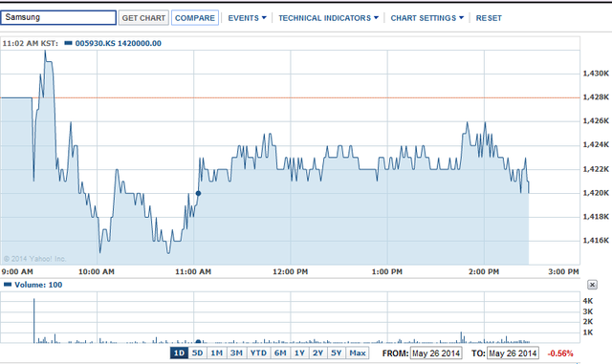Click the -0.56% change value
The image size is (612, 364).
[560, 353]
